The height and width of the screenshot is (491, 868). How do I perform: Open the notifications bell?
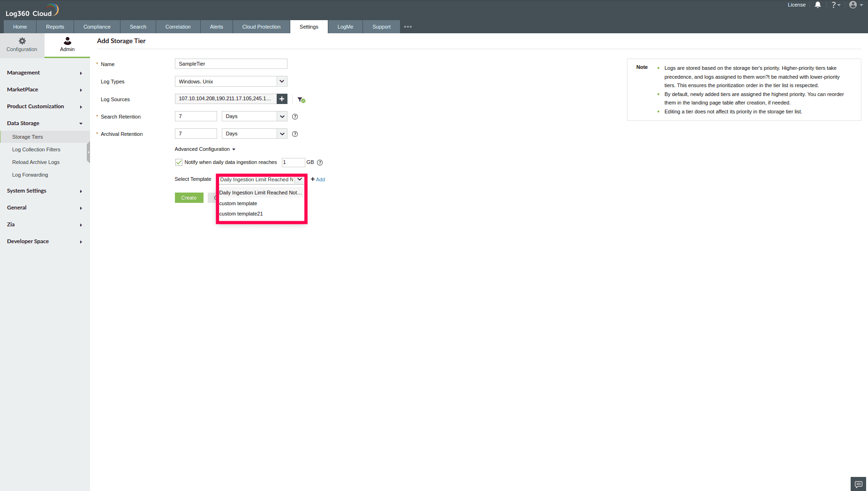(818, 5)
